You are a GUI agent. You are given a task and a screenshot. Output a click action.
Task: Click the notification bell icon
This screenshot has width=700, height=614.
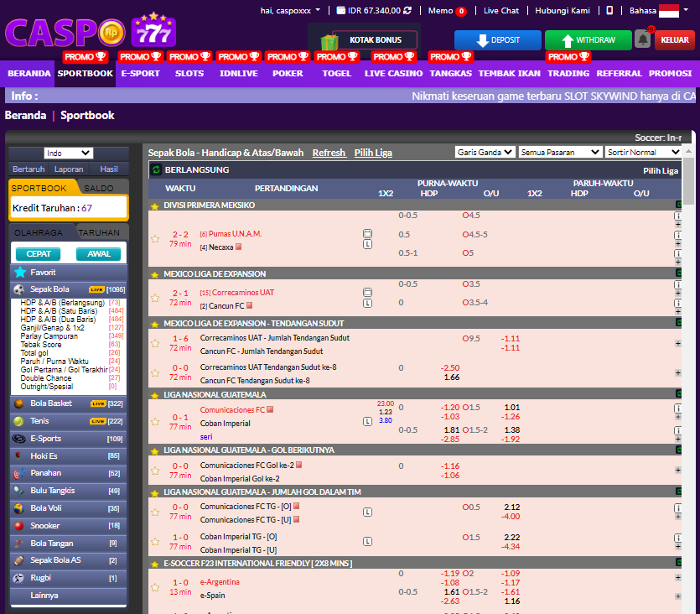click(x=643, y=39)
